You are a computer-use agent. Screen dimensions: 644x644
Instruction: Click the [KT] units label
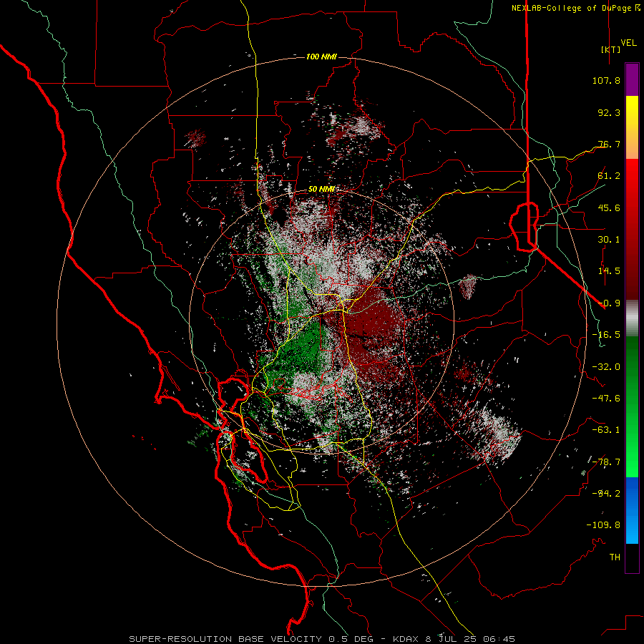[x=610, y=49]
